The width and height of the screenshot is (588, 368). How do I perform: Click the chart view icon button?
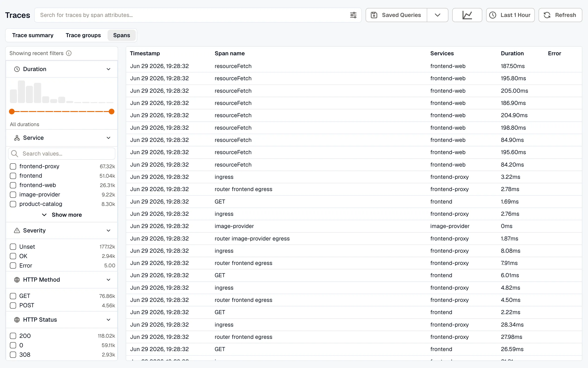(x=467, y=15)
